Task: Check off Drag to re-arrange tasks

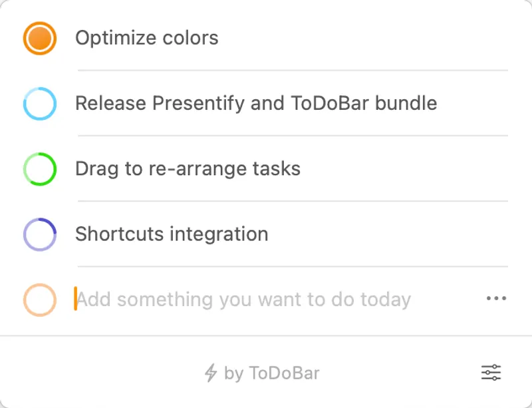Action: (x=39, y=168)
